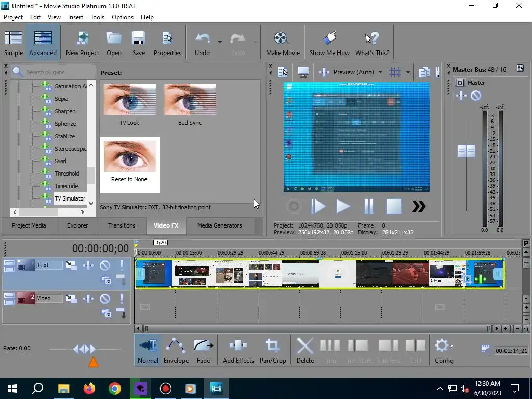This screenshot has width=532, height=399.
Task: Click Play From Start button
Action: click(x=318, y=206)
